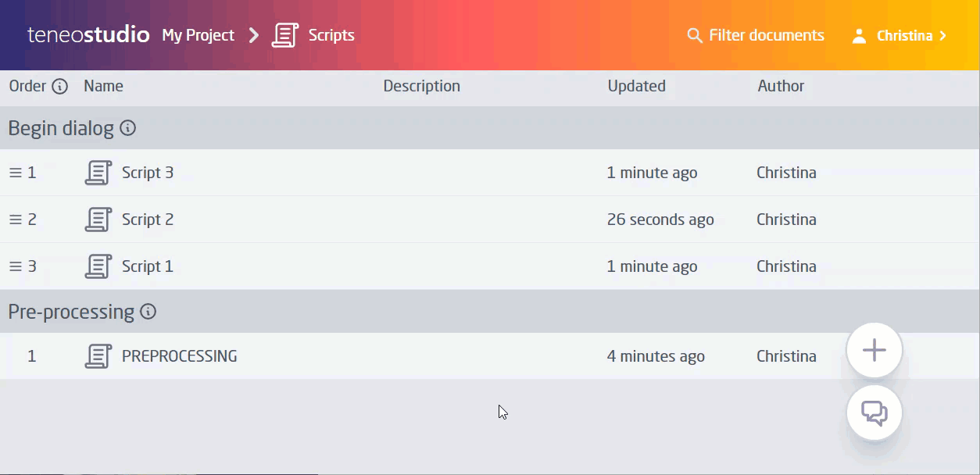This screenshot has width=980, height=475.
Task: Click the magnifying glass search icon
Action: point(694,35)
